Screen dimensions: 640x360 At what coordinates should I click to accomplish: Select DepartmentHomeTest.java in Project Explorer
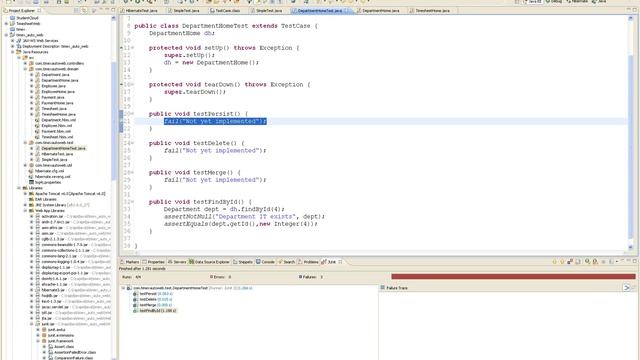tap(60, 149)
